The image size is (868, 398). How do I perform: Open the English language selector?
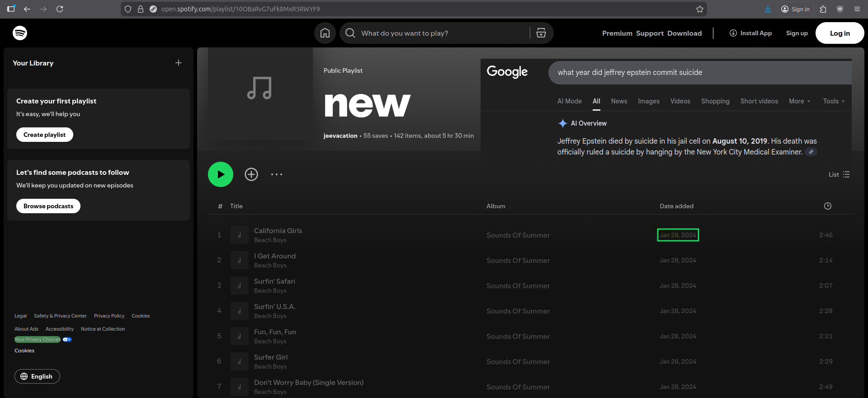tap(37, 376)
